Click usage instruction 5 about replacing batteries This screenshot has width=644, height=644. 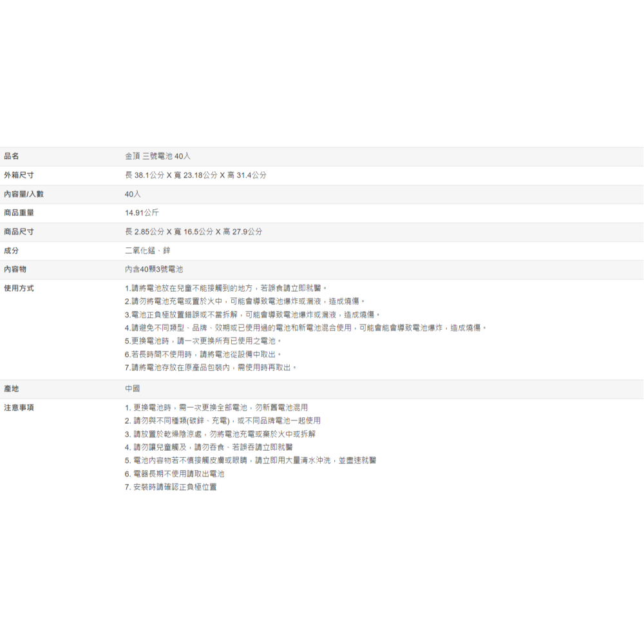203,341
